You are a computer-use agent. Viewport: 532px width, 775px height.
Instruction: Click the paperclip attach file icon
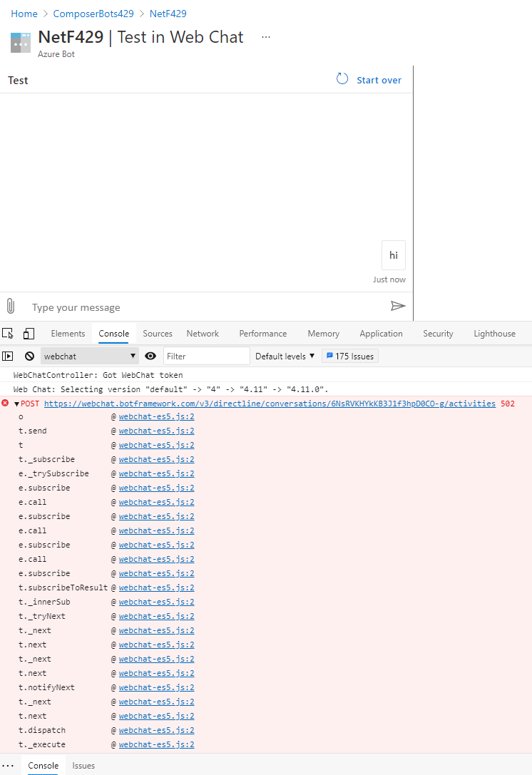pos(11,307)
